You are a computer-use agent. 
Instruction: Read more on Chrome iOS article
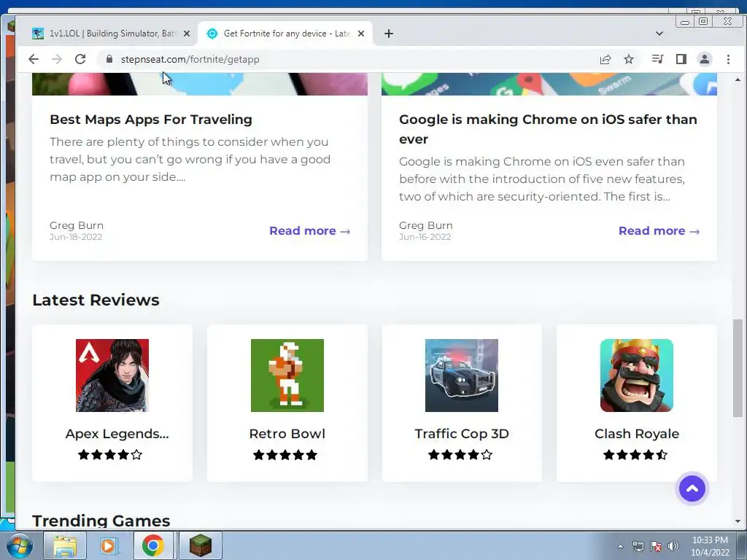(x=659, y=231)
